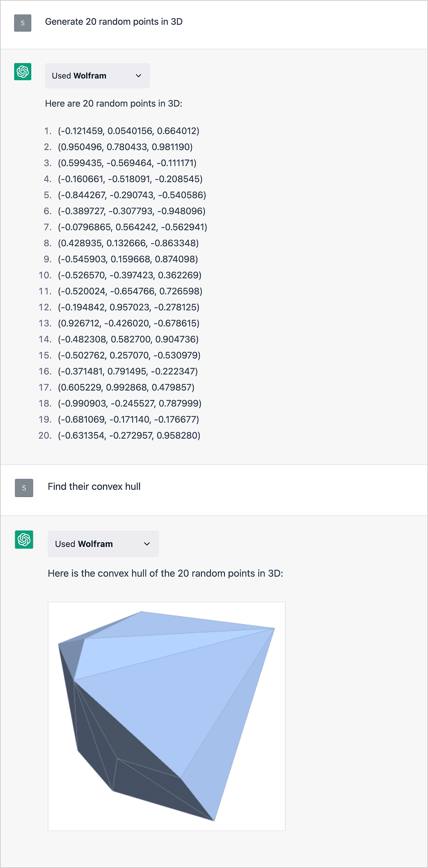Click the ChatGPT logo beside the convex hull reply
Screen dimensions: 428x868
(24, 539)
